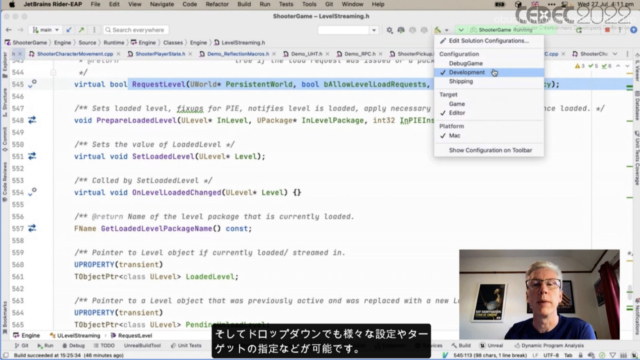Choose the Shipping configuration
This screenshot has height=360, width=640.
click(x=489, y=81)
